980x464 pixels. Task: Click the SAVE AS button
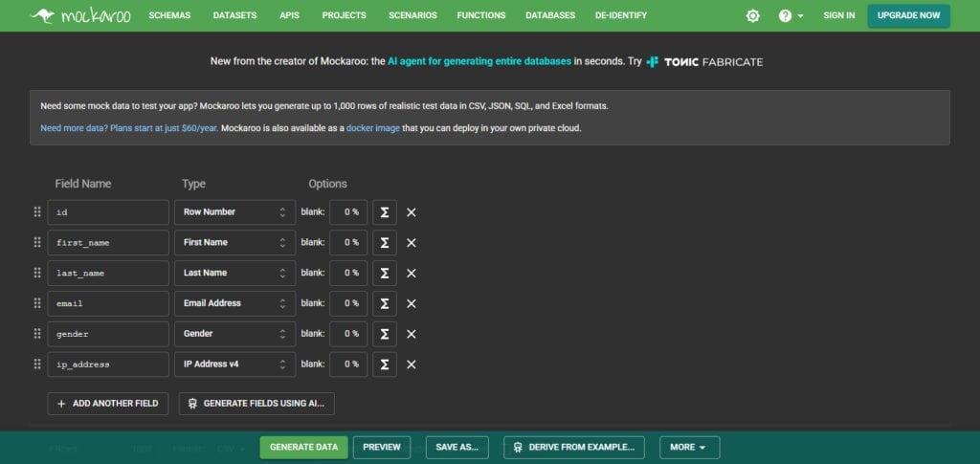457,447
